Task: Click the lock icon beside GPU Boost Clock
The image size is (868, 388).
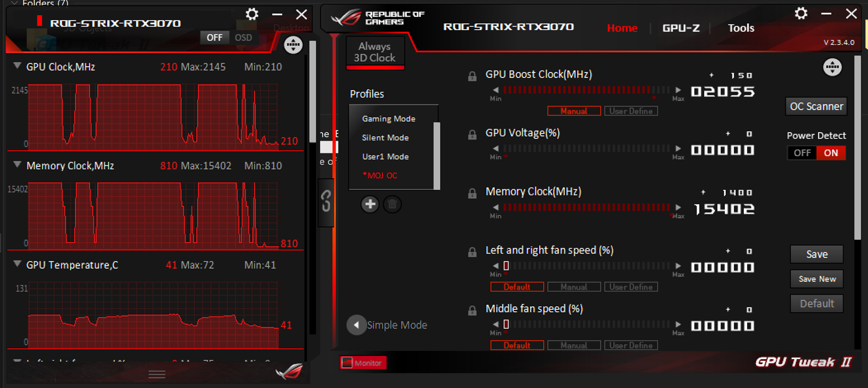Action: pos(472,76)
